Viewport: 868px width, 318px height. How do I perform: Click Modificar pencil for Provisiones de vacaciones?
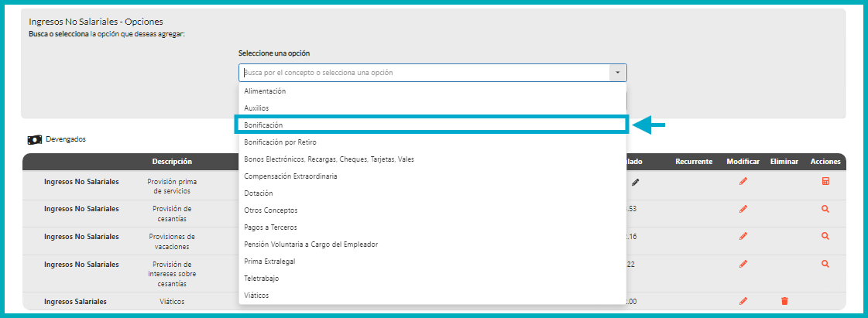(x=743, y=236)
